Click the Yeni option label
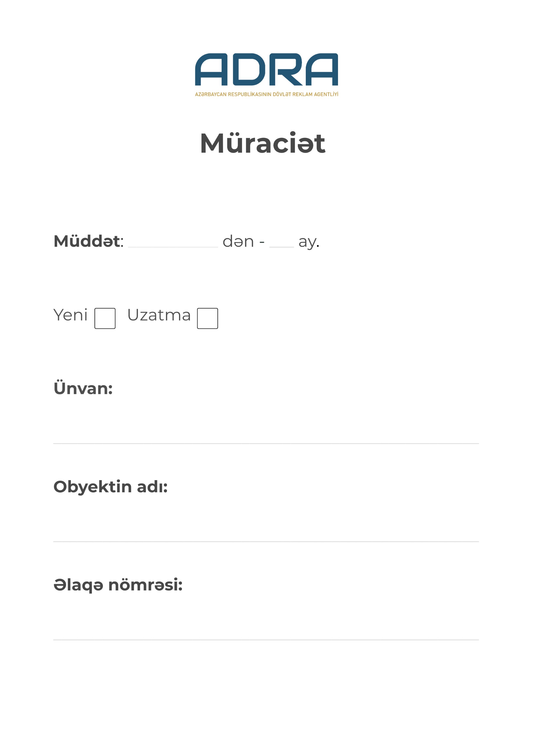Viewport: 533px width, 756px height. coord(71,315)
